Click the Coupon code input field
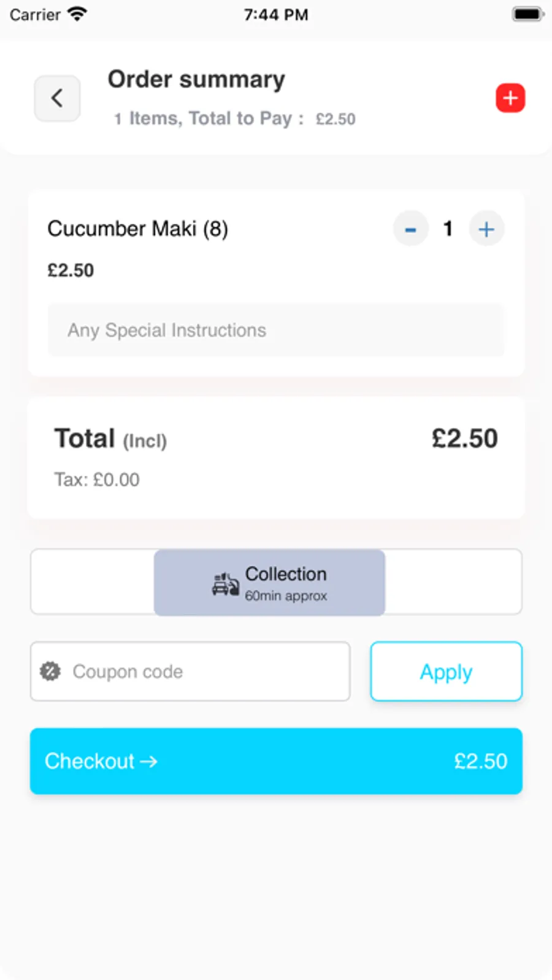This screenshot has height=980, width=552. pos(202,672)
